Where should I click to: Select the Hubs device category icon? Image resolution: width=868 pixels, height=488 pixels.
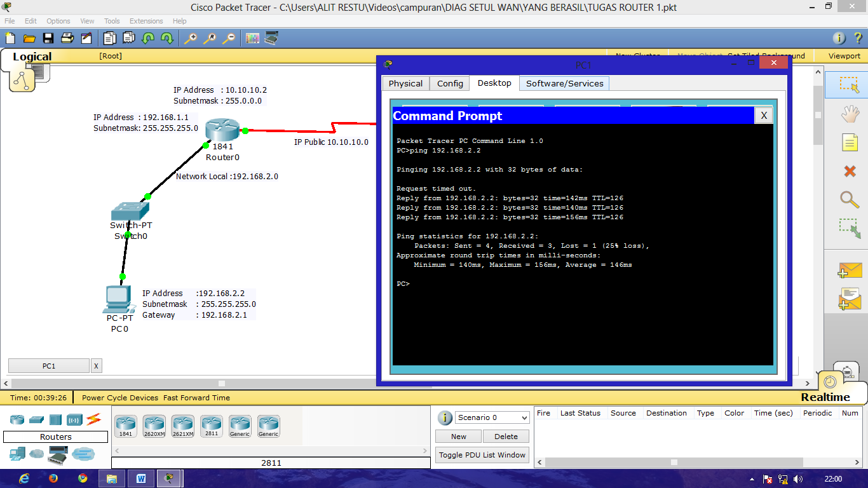tap(56, 419)
